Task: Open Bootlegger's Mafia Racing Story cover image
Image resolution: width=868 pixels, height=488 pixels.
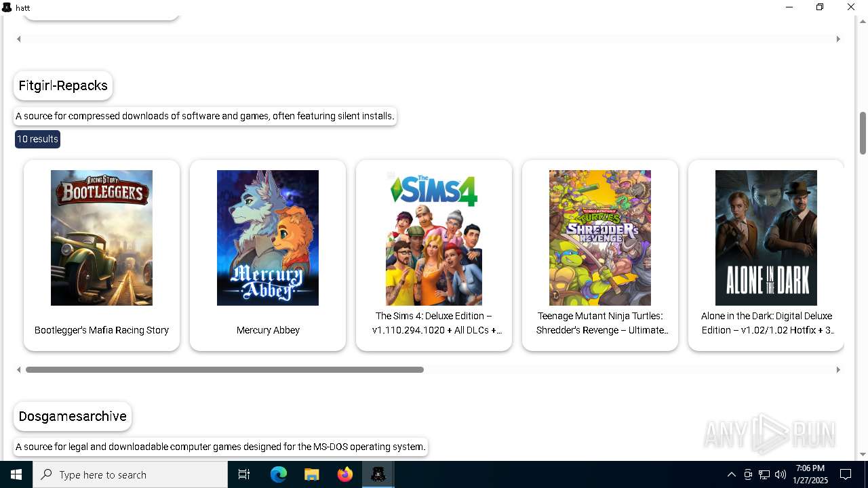Action: [102, 238]
